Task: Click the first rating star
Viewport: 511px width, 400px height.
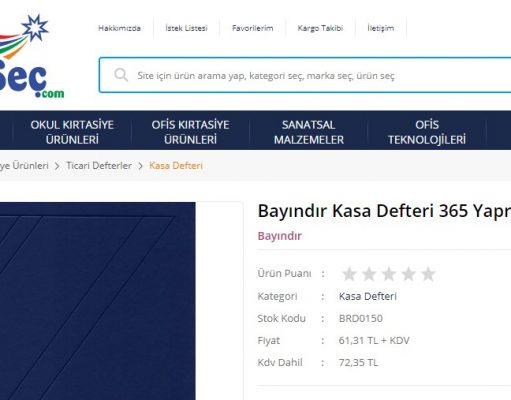Action: (x=349, y=274)
